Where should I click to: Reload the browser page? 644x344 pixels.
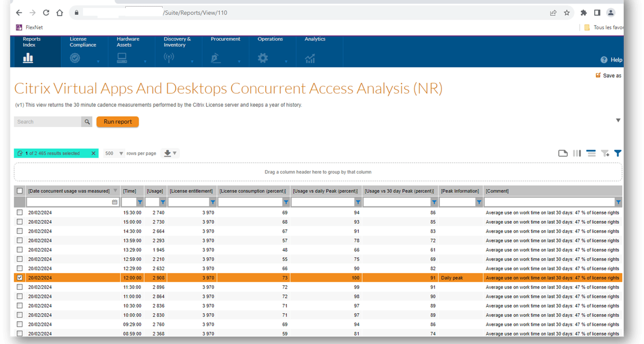[x=46, y=13]
